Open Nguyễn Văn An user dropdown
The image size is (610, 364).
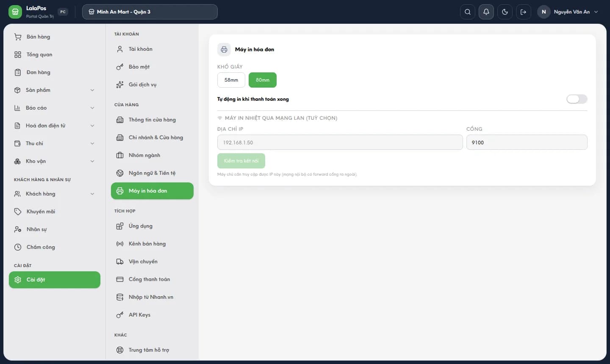(569, 12)
